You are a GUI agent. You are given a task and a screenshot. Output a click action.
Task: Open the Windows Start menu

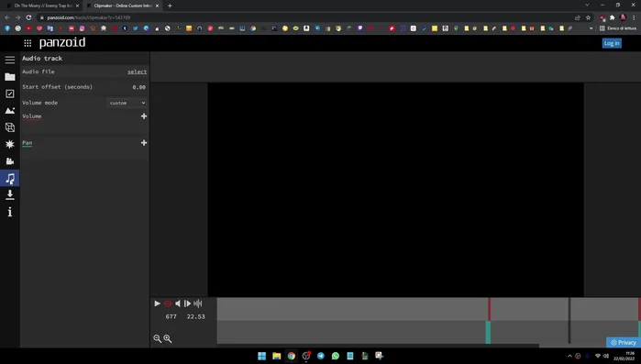click(261, 356)
